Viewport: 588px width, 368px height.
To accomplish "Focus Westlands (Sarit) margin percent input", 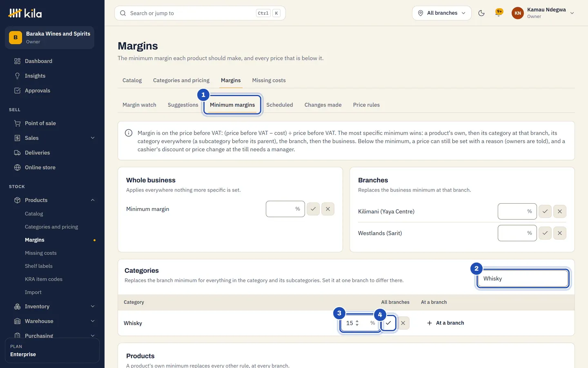I will (517, 233).
